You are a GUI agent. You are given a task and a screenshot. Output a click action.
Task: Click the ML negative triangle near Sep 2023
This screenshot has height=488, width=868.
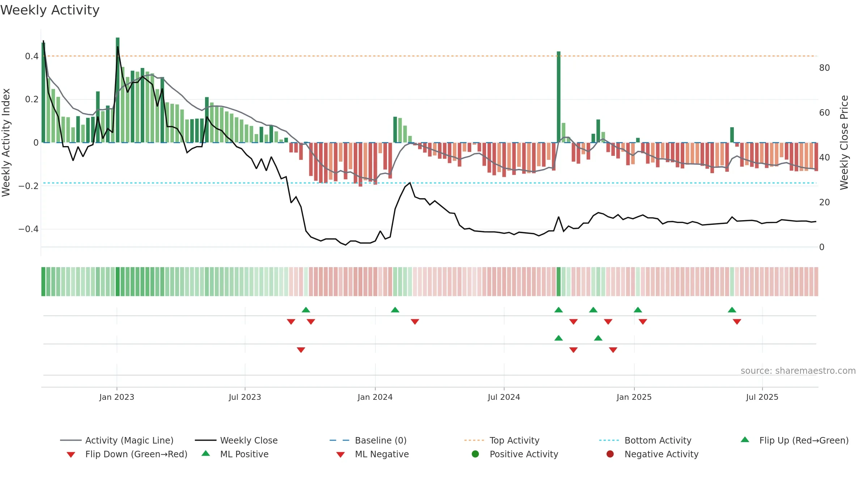coord(301,350)
